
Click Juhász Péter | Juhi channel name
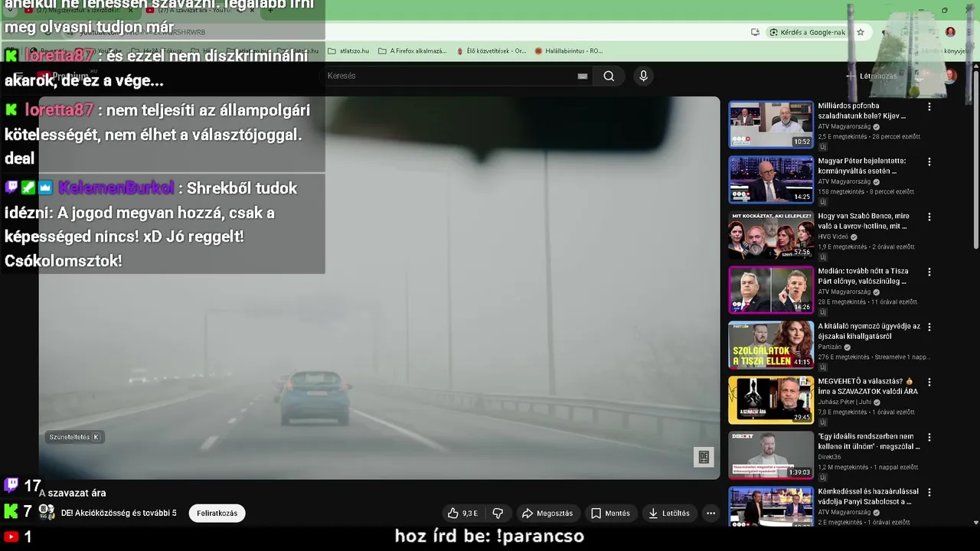tap(847, 403)
